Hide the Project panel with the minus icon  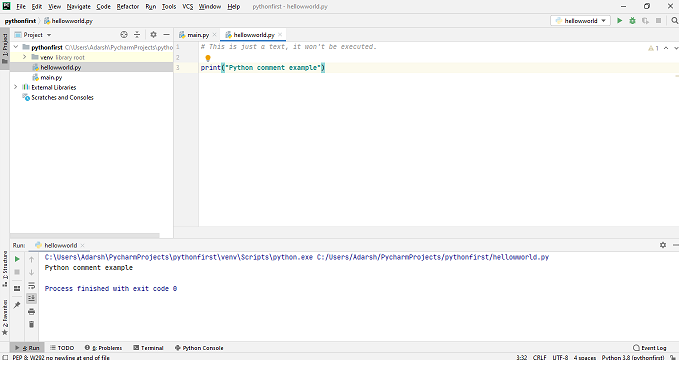166,35
